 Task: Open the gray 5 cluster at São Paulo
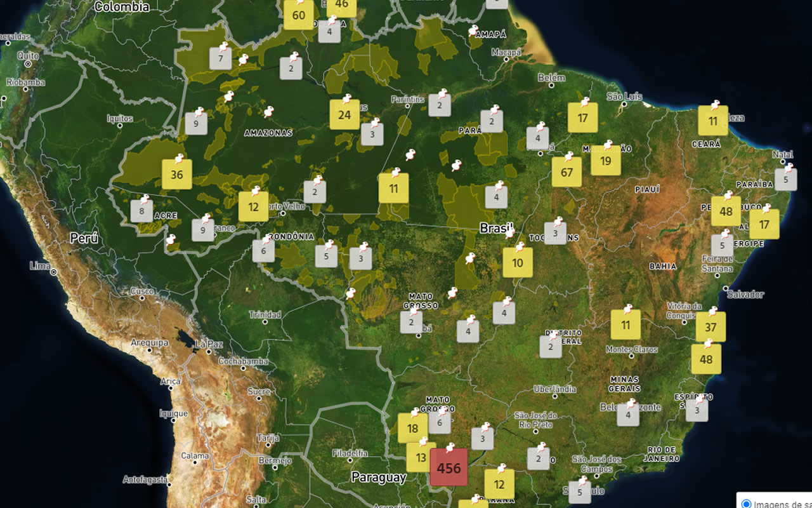click(x=580, y=492)
